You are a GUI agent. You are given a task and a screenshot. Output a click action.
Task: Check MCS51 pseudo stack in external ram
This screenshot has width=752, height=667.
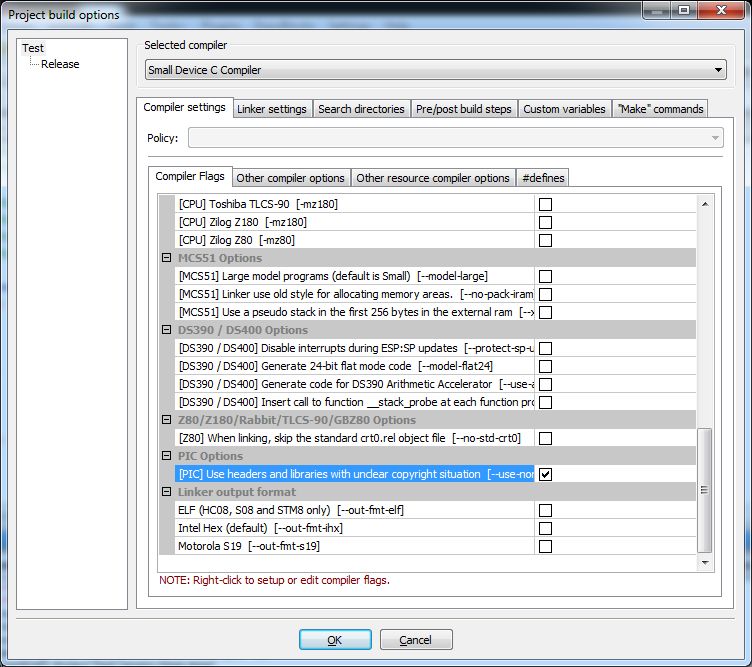pos(545,312)
